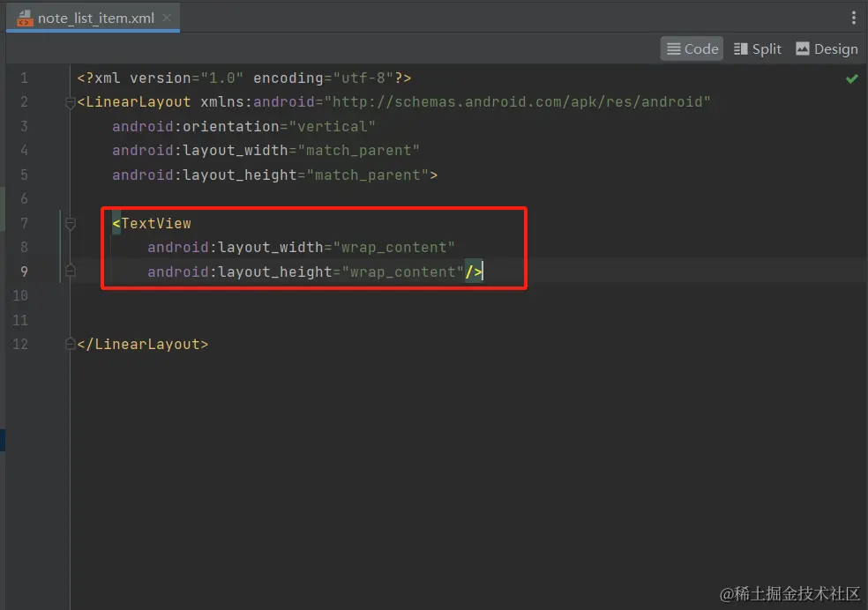Click the LinearLayout opening tag name
This screenshot has width=868, height=610.
[x=138, y=101]
